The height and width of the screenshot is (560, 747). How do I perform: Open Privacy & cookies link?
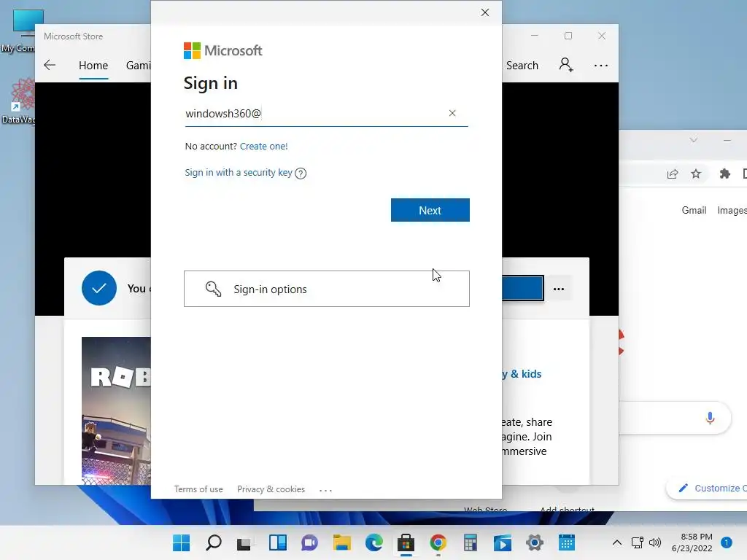271,489
